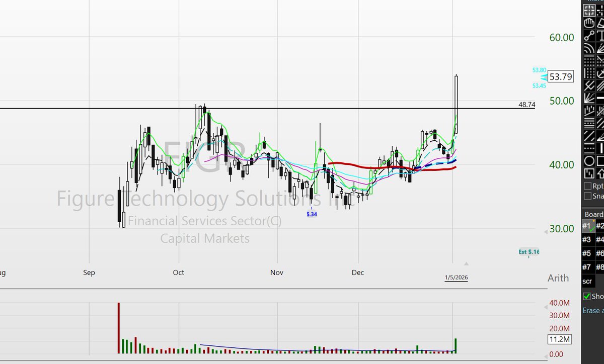The height and width of the screenshot is (364, 604).
Task: Select the fan lines tool
Action: (x=589, y=98)
